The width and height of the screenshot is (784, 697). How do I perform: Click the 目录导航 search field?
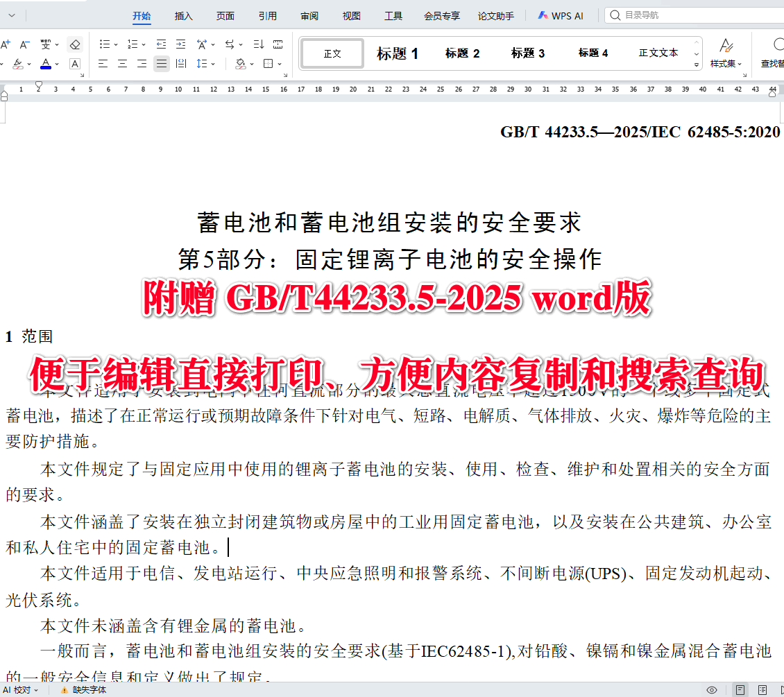pyautogui.click(x=694, y=15)
